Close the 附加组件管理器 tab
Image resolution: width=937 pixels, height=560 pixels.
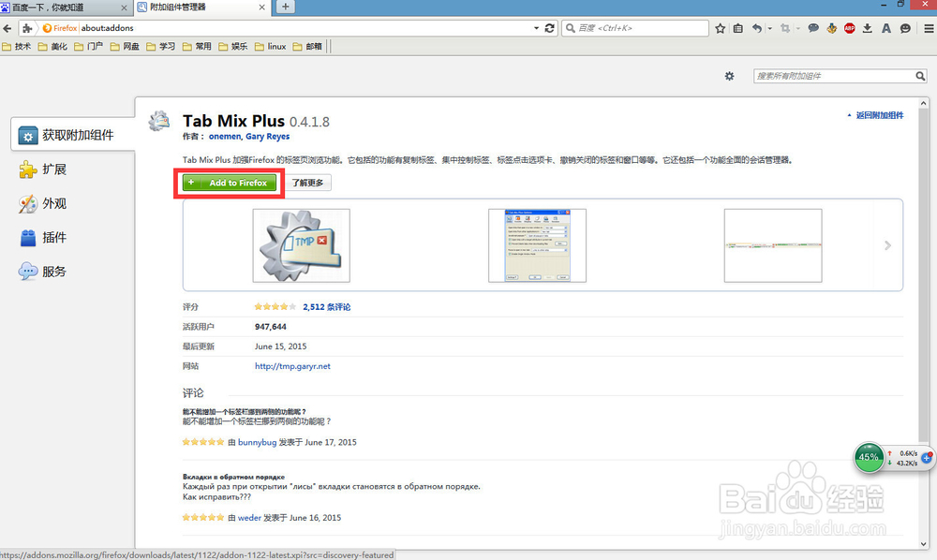point(261,7)
